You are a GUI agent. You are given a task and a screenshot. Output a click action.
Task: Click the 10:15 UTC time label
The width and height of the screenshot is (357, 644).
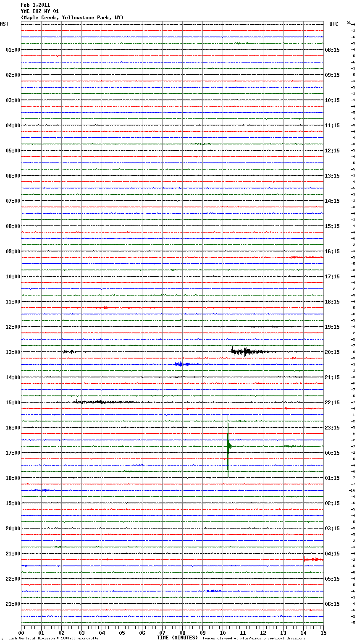[x=332, y=100]
